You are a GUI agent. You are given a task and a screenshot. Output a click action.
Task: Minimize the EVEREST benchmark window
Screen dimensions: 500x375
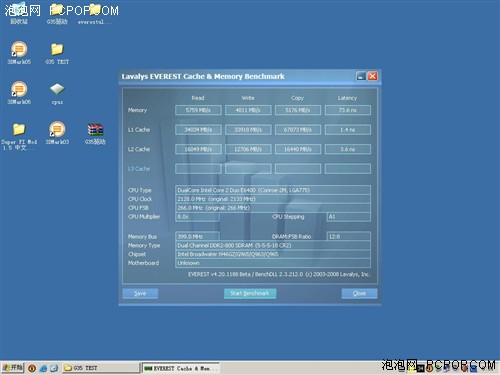coord(361,76)
